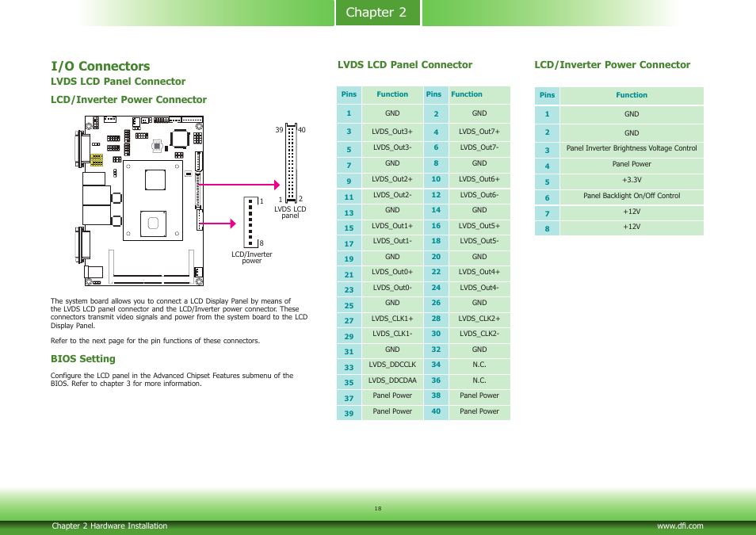
Task: Click the 8-pin LCD/Inverter power connector drawing
Action: click(250, 222)
